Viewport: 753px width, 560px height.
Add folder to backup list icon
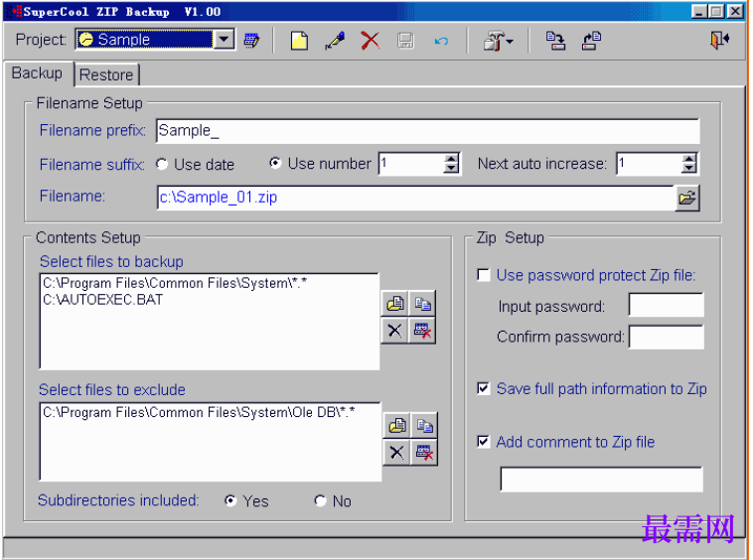pos(394,303)
